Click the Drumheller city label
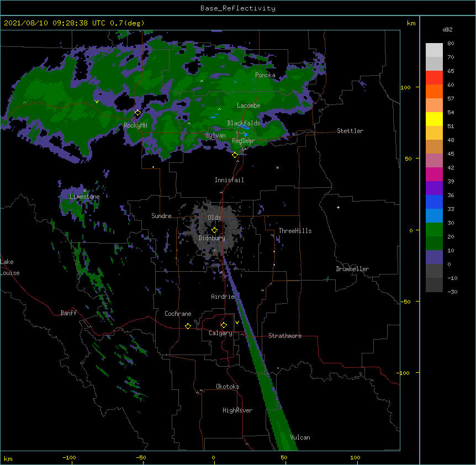The width and height of the screenshot is (476, 465). [352, 269]
